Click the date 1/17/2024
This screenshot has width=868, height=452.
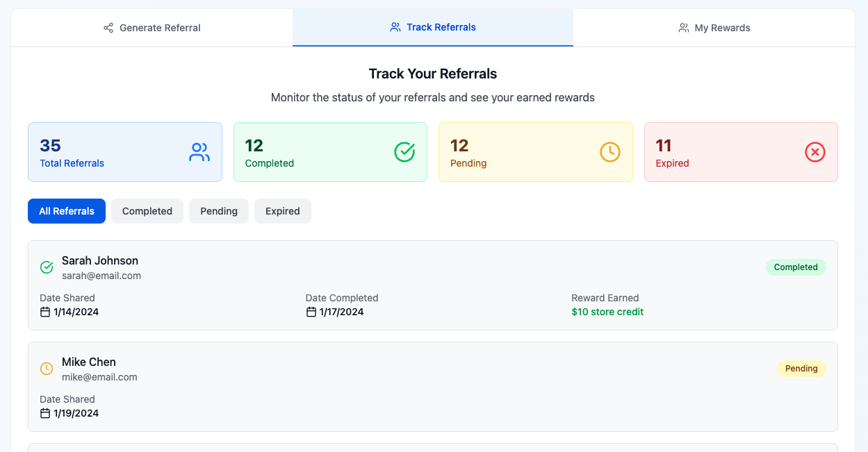point(342,312)
